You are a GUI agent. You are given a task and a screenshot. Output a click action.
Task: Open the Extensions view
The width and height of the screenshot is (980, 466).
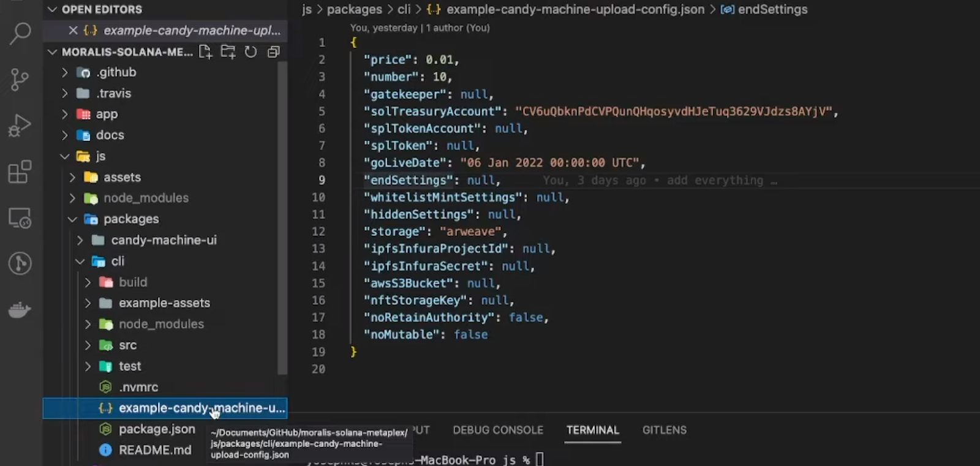[20, 172]
